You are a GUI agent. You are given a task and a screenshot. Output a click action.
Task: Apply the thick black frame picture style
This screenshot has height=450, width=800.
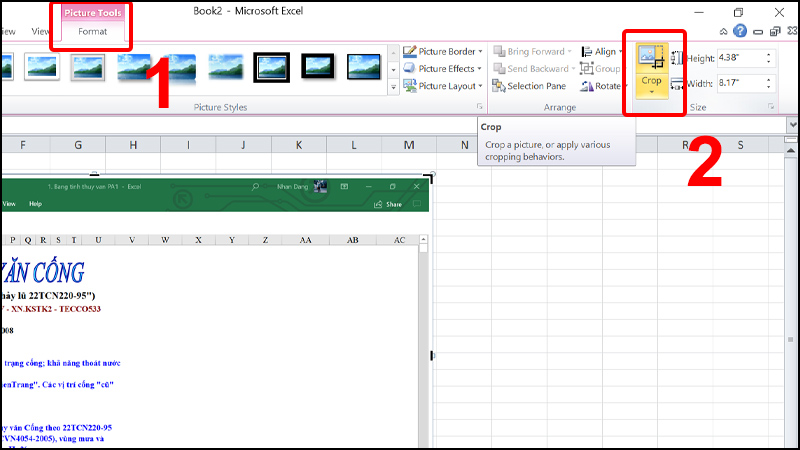point(318,67)
